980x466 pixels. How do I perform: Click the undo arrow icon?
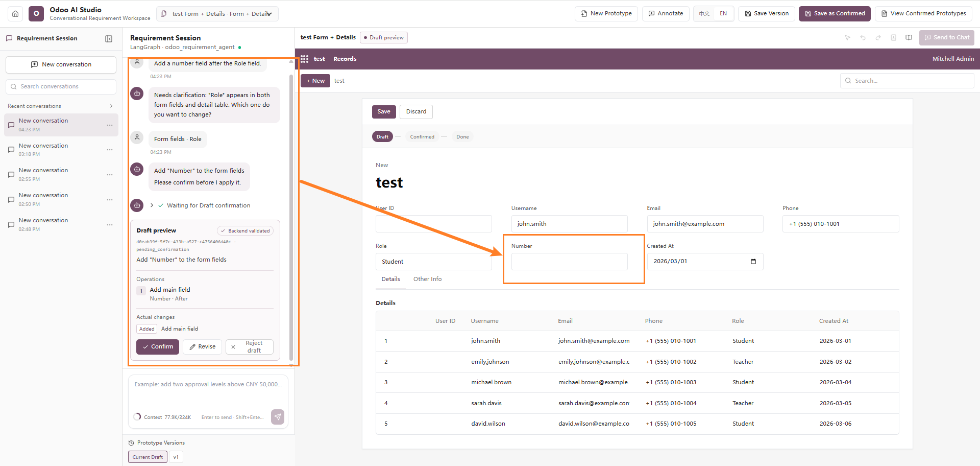863,38
